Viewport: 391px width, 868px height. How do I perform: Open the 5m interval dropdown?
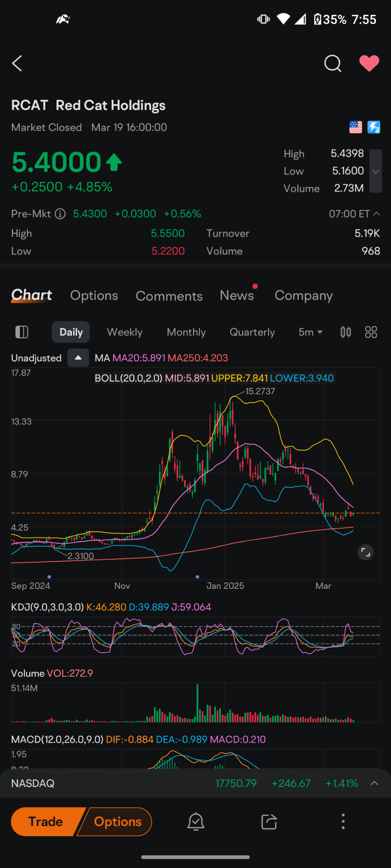(310, 332)
